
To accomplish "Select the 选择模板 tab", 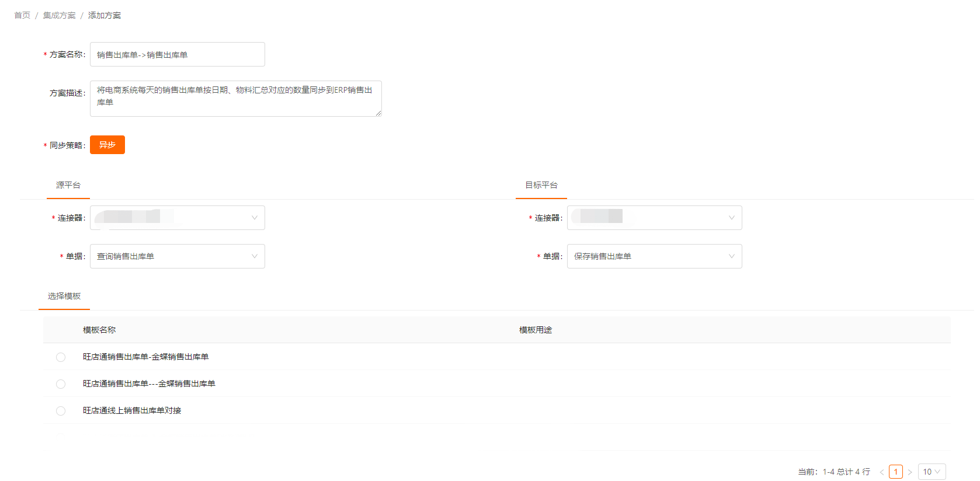I will (x=64, y=296).
